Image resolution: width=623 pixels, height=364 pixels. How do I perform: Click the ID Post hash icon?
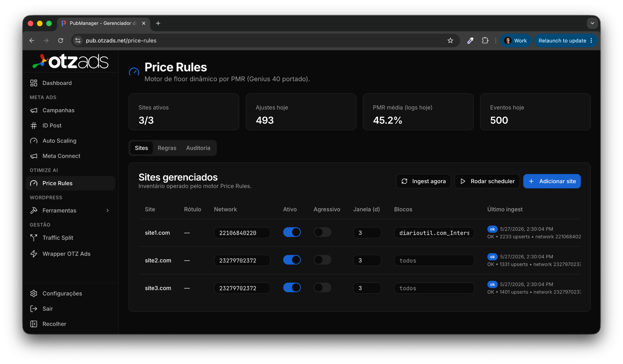point(34,125)
